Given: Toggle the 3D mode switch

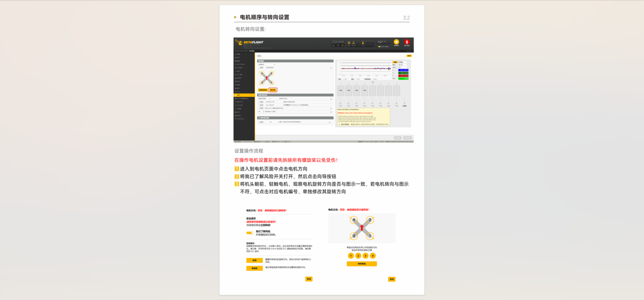Looking at the screenshot, I should click(261, 122).
